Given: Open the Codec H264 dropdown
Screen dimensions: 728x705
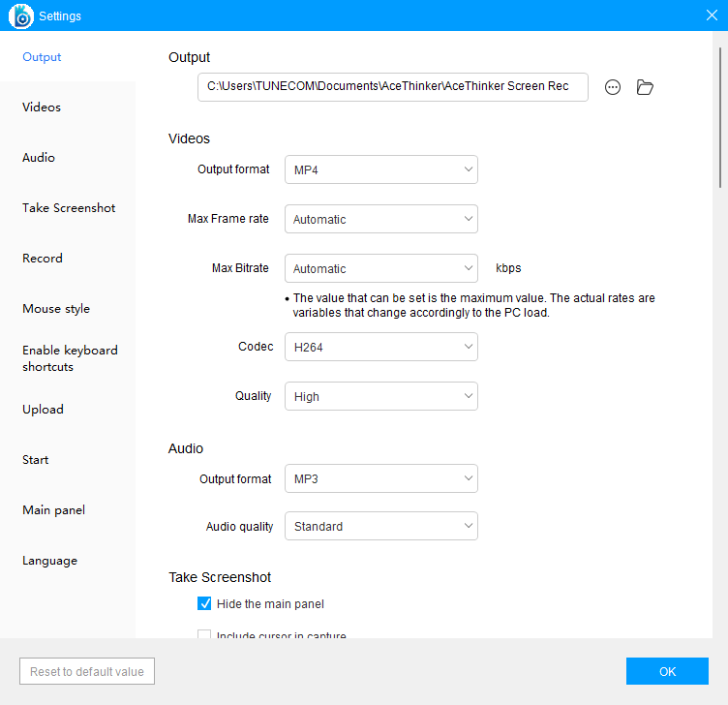Looking at the screenshot, I should [381, 347].
